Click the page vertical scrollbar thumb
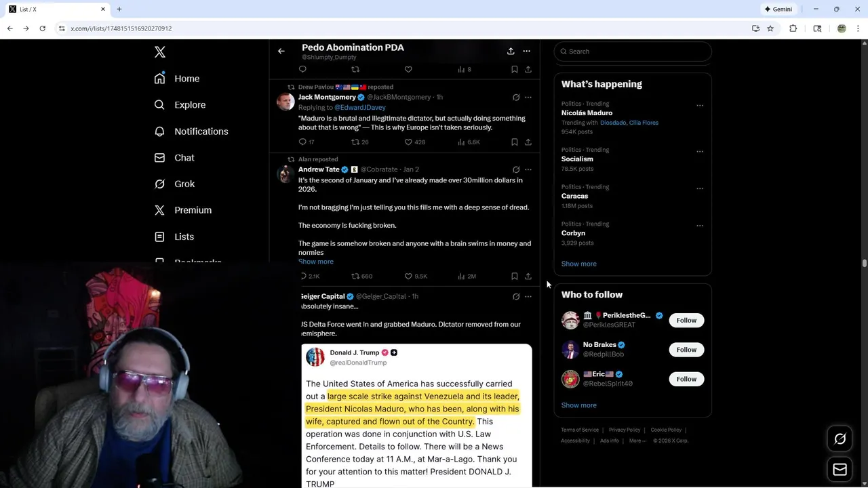This screenshot has height=488, width=868. click(x=865, y=263)
